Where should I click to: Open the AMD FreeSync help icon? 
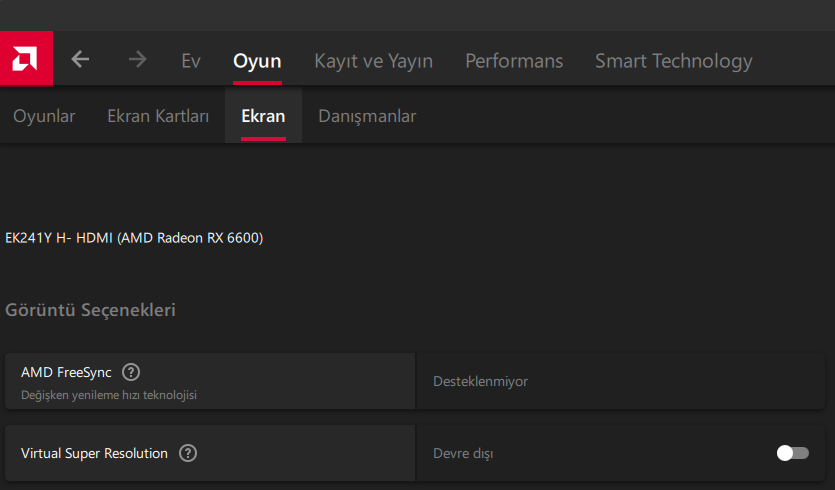tap(130, 372)
